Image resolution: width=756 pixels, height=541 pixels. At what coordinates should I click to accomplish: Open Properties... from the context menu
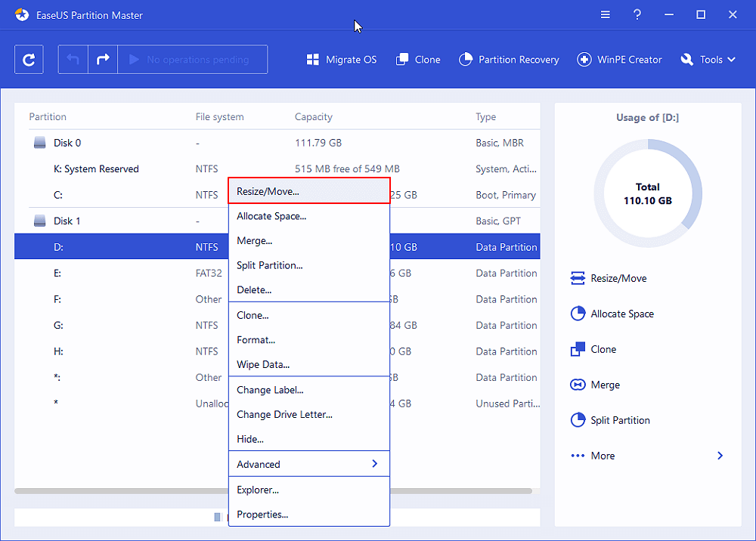tap(309, 515)
